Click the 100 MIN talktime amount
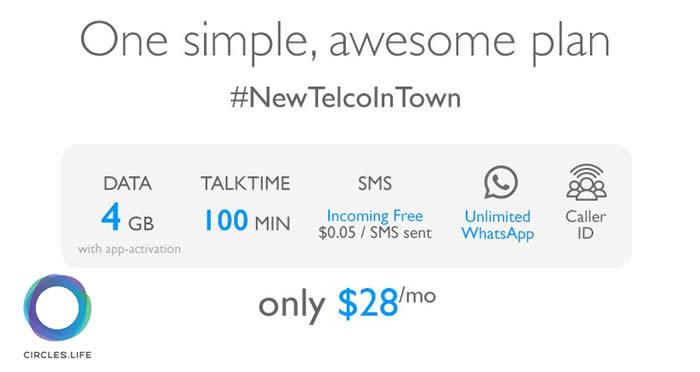This screenshot has height=372, width=700. click(247, 221)
